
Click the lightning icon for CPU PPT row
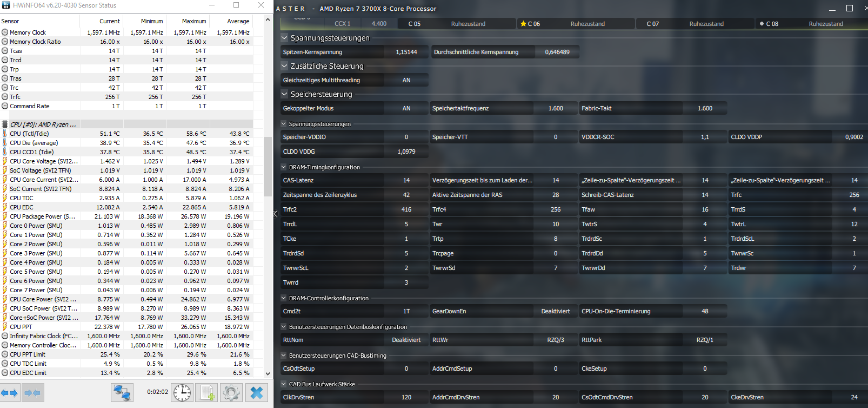click(x=5, y=327)
